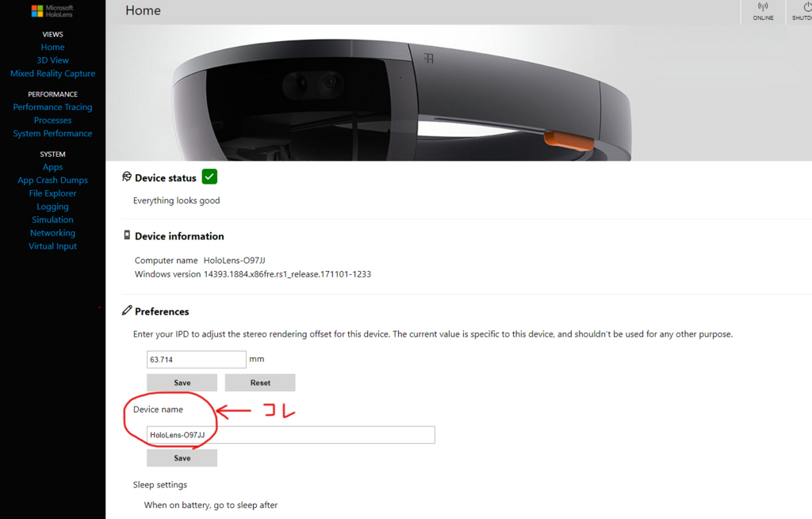Image resolution: width=812 pixels, height=519 pixels.
Task: Click the HoloLens device banner image
Action: 459,93
